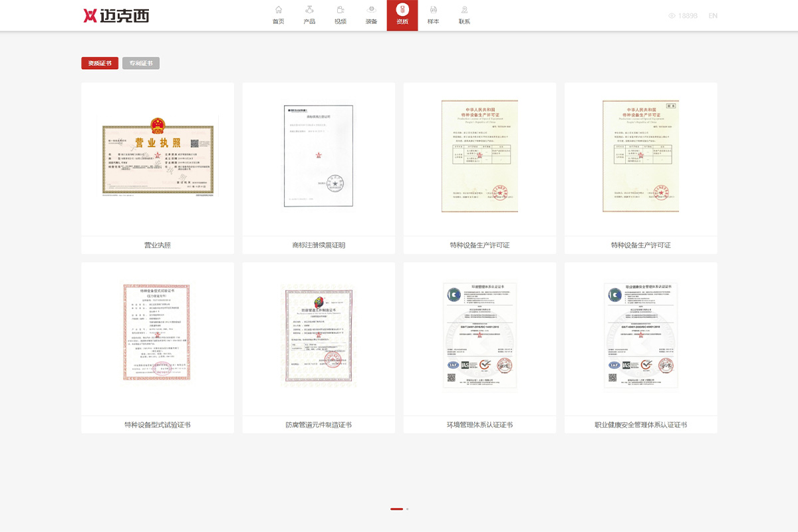Viewport: 798px width, 532px height.
Task: Select the 资质 qualifications icon
Action: (x=402, y=10)
